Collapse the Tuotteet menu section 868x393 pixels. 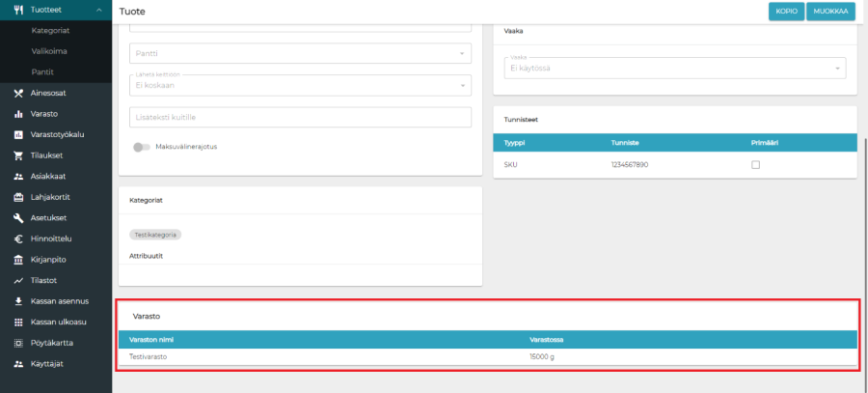(99, 10)
